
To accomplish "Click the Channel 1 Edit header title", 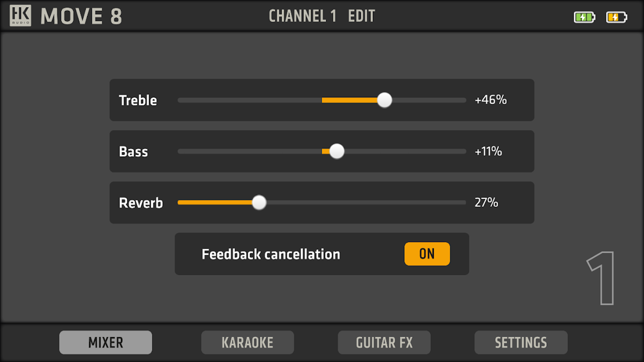I will (x=322, y=16).
